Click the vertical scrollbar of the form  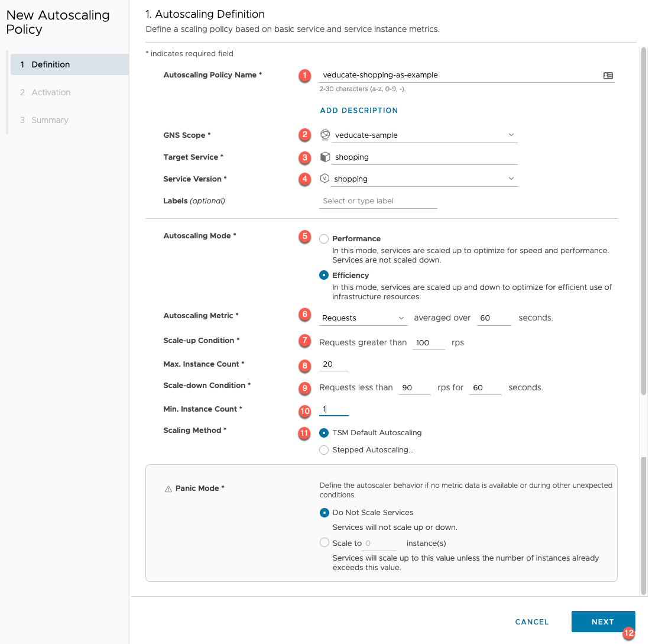(644, 221)
